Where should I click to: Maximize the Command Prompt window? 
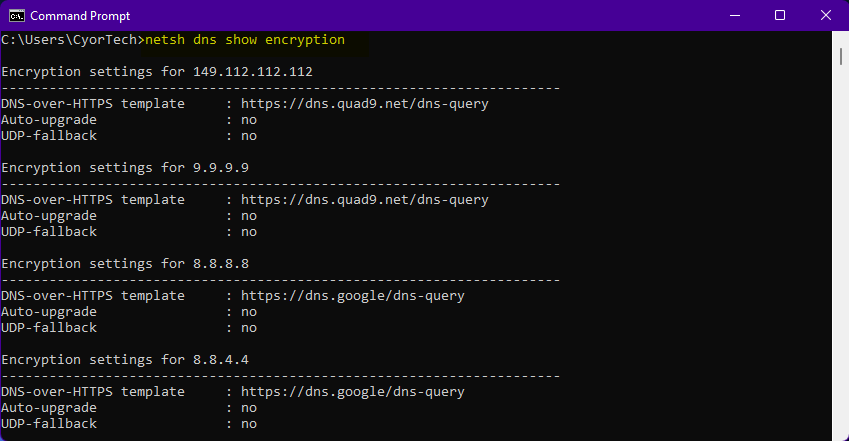[780, 16]
